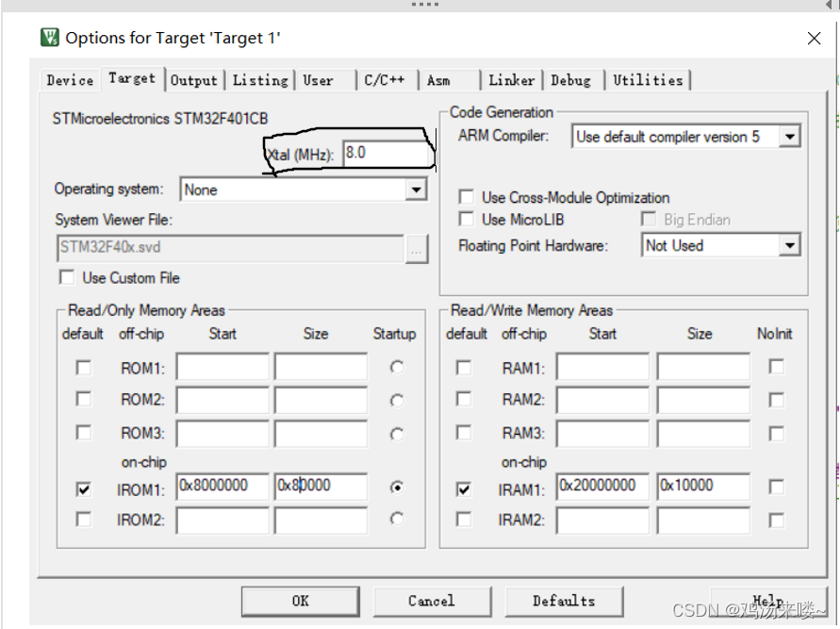Click the System Viewer File browse button
This screenshot has width=840, height=629.
[x=417, y=249]
